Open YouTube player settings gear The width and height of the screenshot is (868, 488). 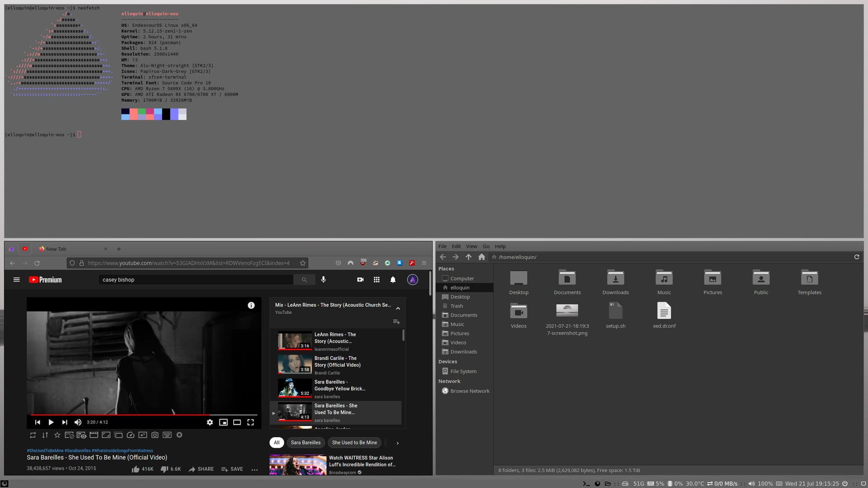210,422
